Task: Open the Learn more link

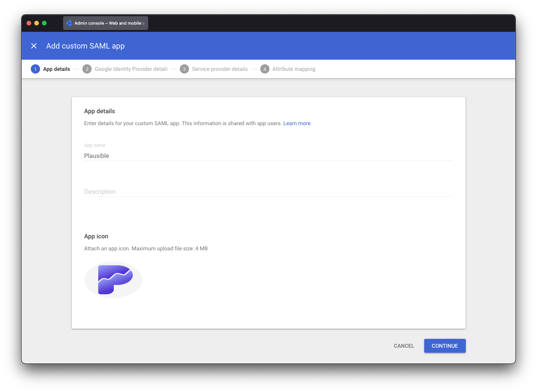Action: (x=297, y=123)
